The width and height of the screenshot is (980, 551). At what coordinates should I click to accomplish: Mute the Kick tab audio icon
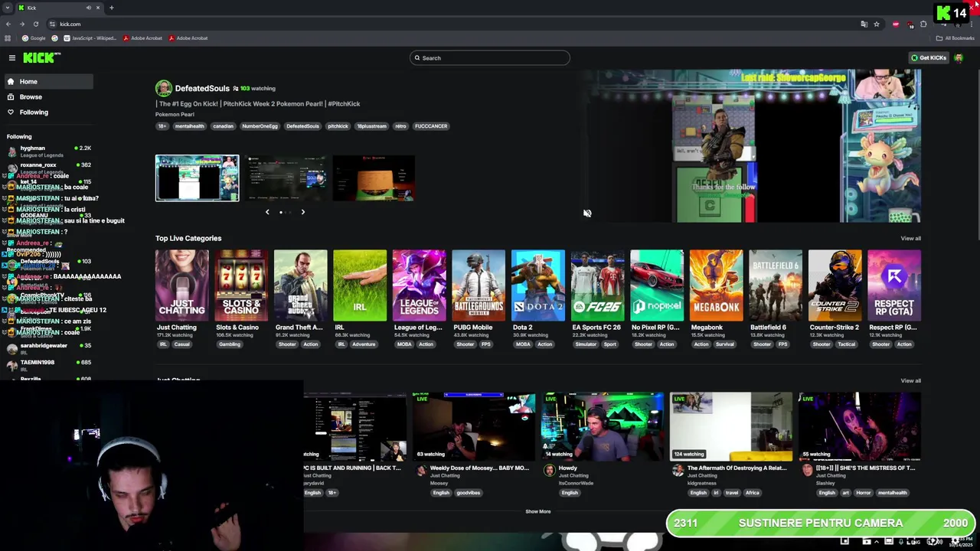[89, 8]
